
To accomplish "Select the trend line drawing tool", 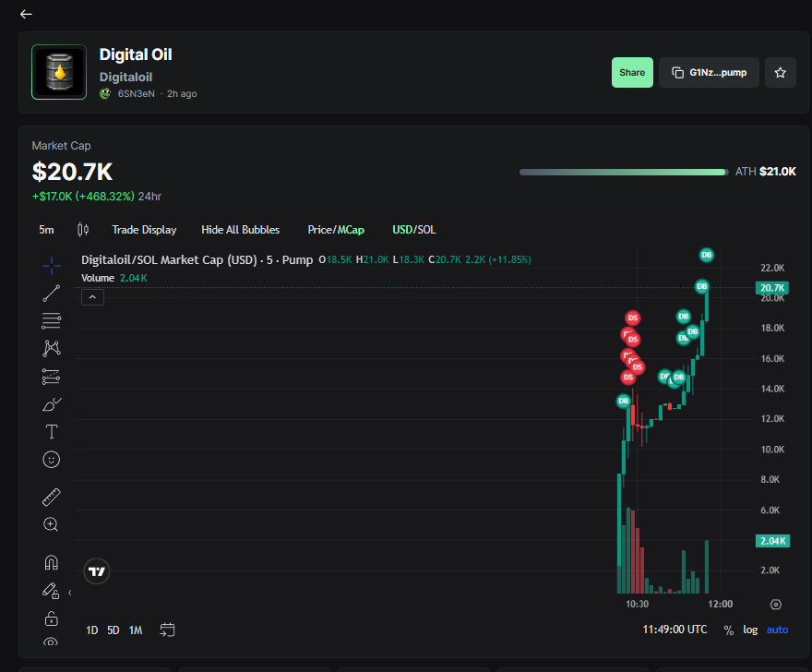I will 52,294.
